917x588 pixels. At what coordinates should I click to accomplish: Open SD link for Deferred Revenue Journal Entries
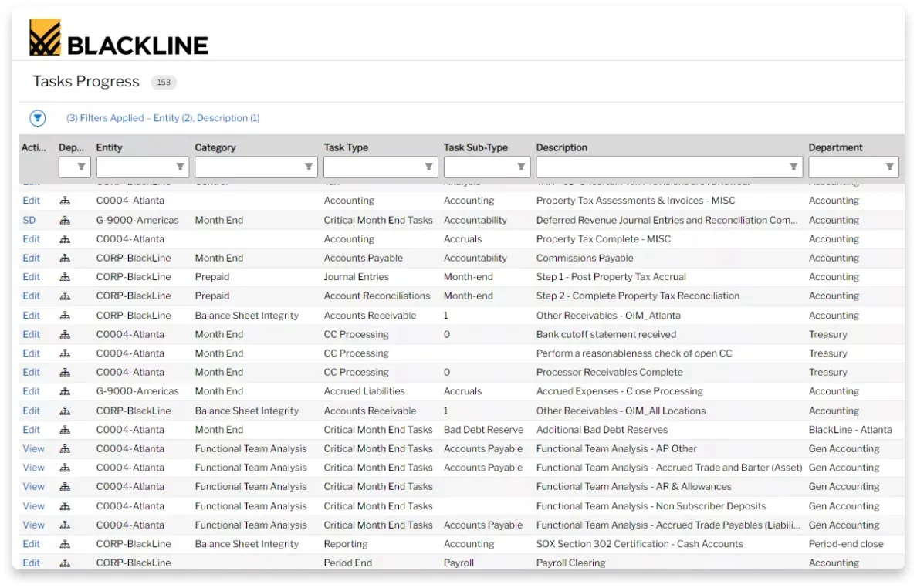pyautogui.click(x=29, y=221)
